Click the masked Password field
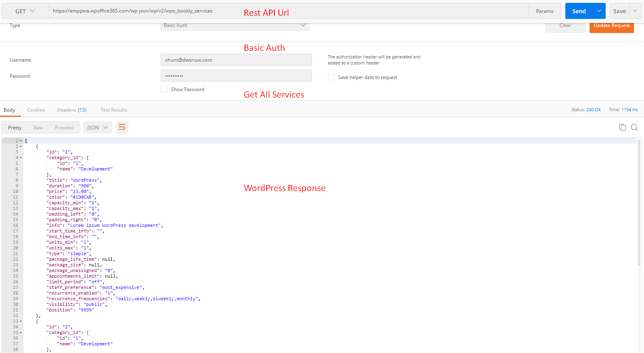Screen dimensions: 644x353 click(236, 76)
